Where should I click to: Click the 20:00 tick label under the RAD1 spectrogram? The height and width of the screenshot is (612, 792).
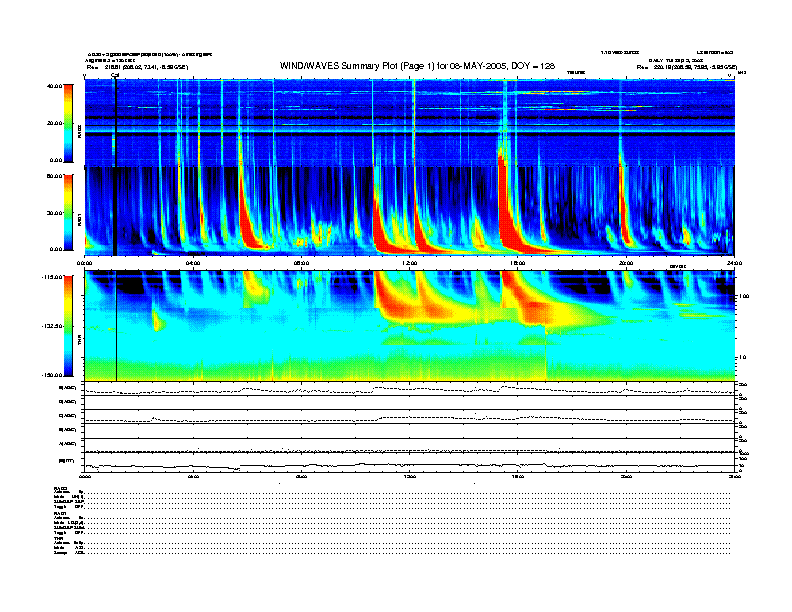626,263
